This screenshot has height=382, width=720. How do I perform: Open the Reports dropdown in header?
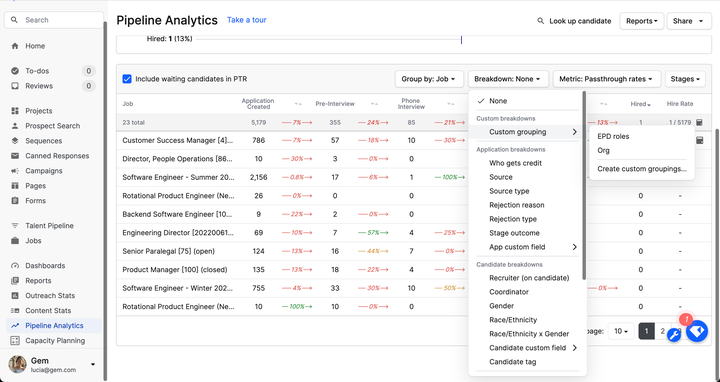click(x=642, y=21)
